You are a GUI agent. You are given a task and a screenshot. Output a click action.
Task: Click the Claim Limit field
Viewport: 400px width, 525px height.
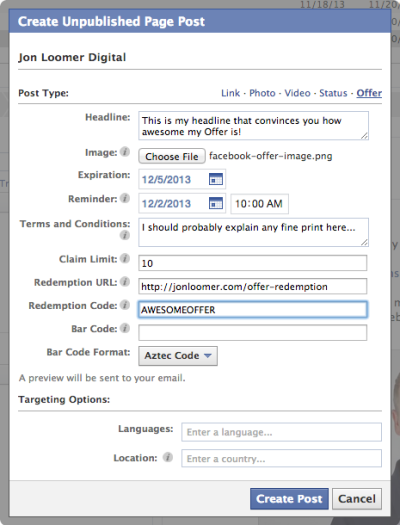[253, 263]
